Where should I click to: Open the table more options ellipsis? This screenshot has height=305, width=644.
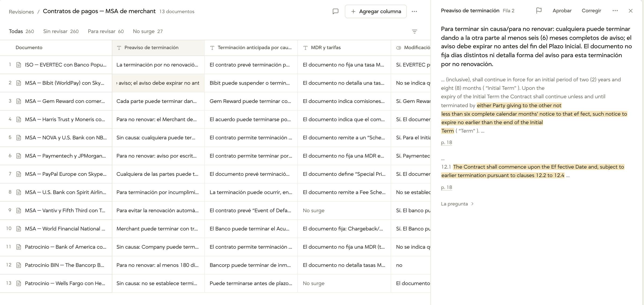tap(414, 12)
